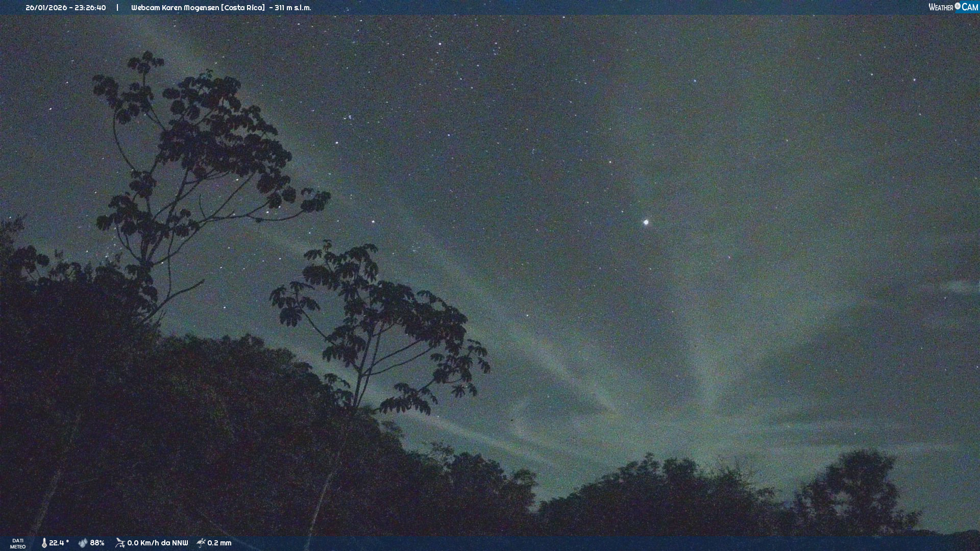Click the brightest star in the sky
The width and height of the screenshot is (980, 551).
(x=646, y=222)
